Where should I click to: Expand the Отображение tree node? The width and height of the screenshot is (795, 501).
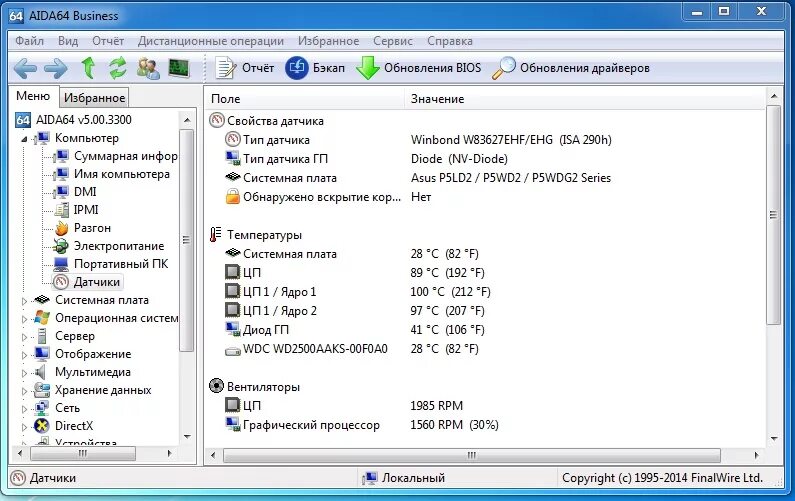coord(24,355)
